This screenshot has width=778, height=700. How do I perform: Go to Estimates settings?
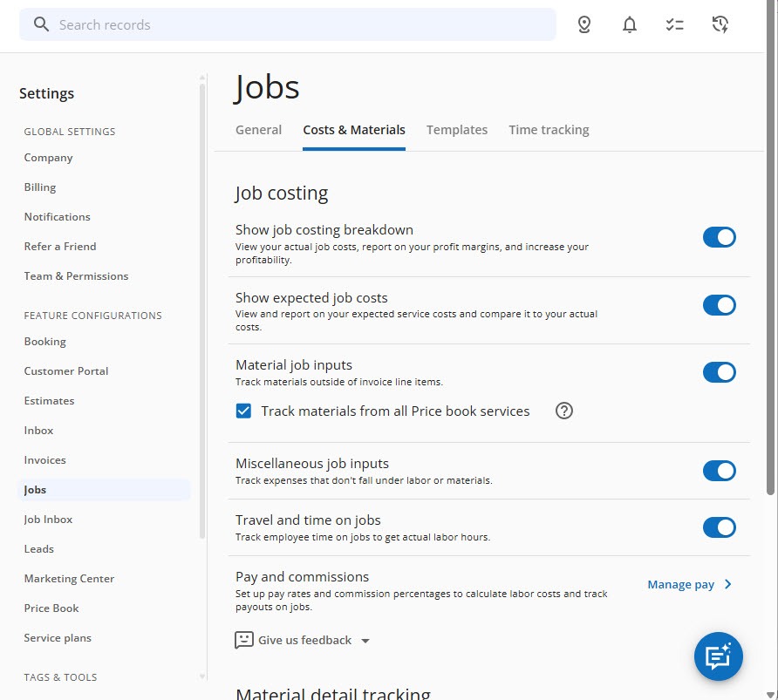49,401
